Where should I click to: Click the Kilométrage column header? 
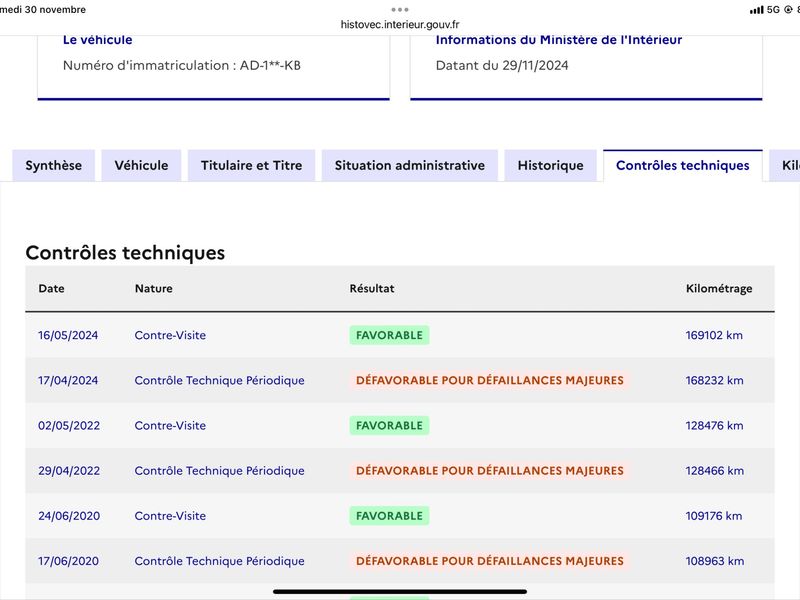click(719, 288)
